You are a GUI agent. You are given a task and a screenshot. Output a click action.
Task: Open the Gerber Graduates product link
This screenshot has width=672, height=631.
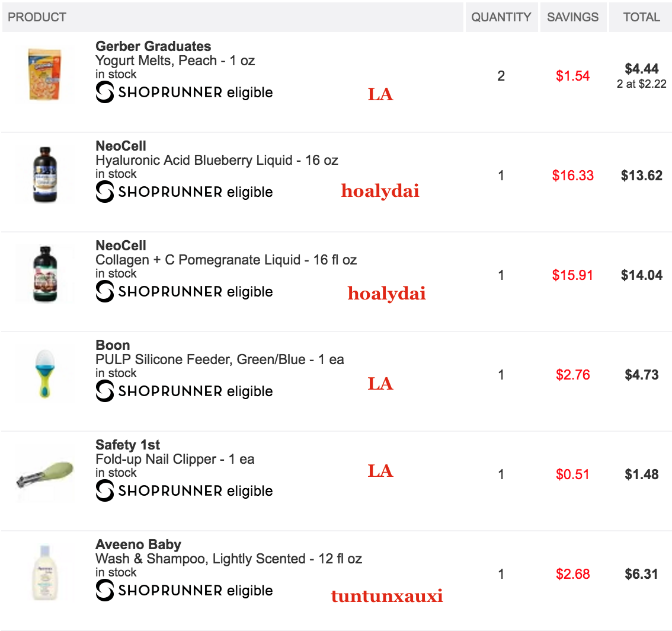point(153,46)
